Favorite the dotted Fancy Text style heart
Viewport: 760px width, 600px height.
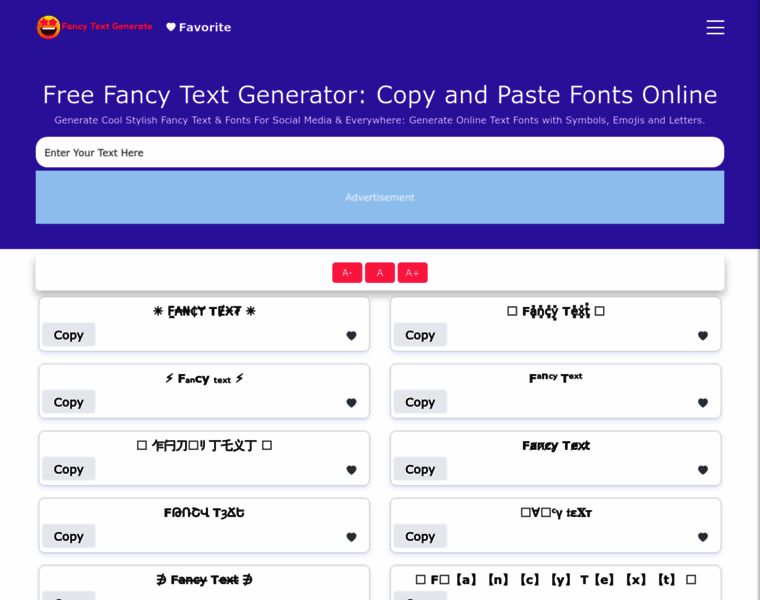point(703,335)
